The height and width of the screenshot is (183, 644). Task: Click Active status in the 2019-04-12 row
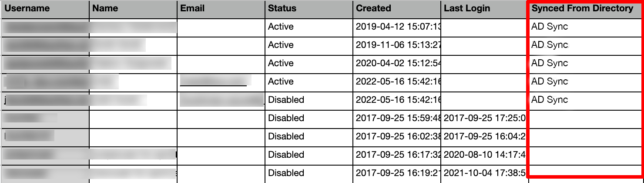coord(281,27)
